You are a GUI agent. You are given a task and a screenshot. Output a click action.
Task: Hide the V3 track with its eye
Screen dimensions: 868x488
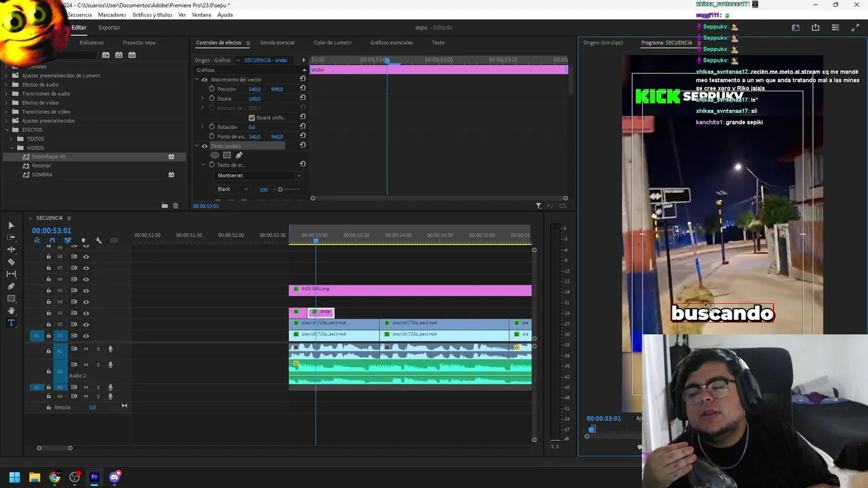(85, 313)
